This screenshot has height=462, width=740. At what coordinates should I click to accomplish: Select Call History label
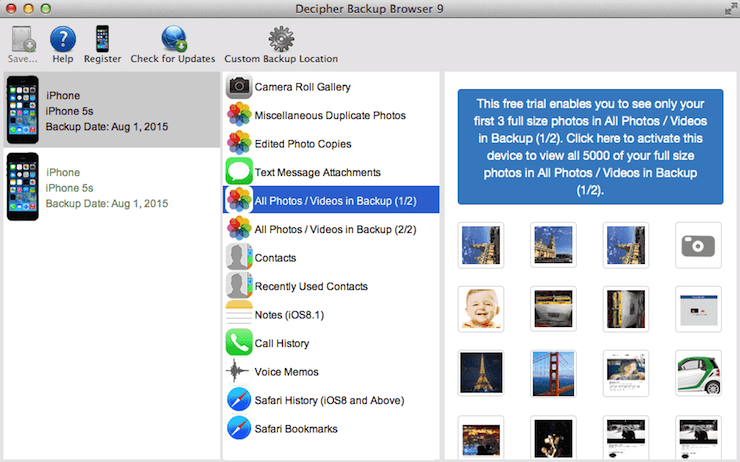(282, 344)
